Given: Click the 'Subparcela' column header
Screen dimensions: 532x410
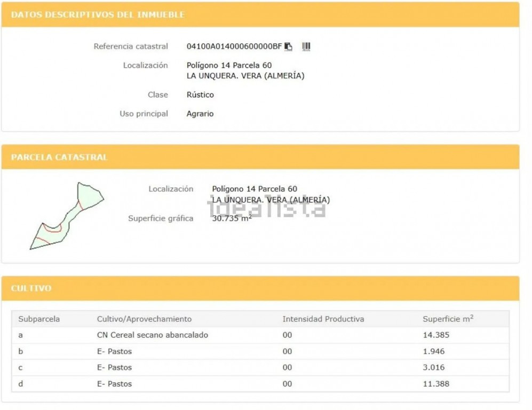Looking at the screenshot, I should click(x=39, y=319).
